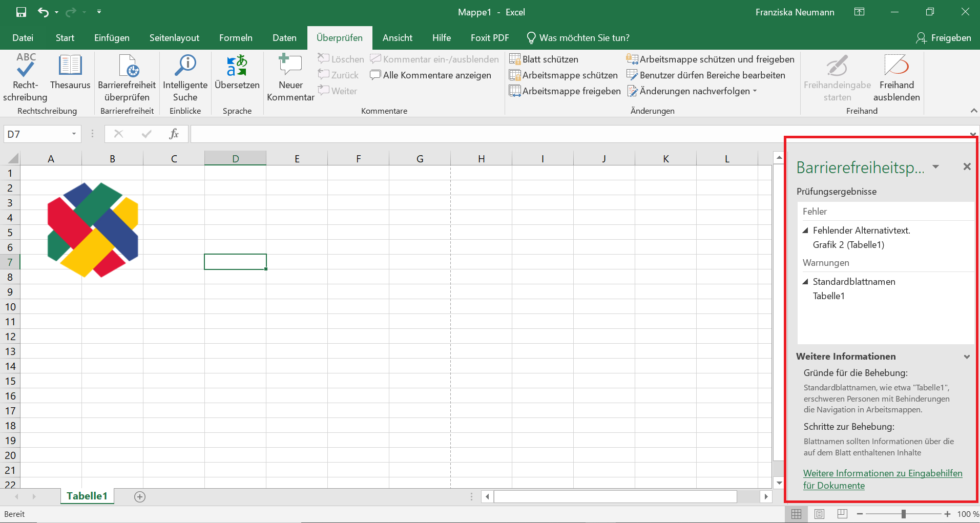Translate selection with Übersetzen
The image size is (980, 523).
[236, 76]
